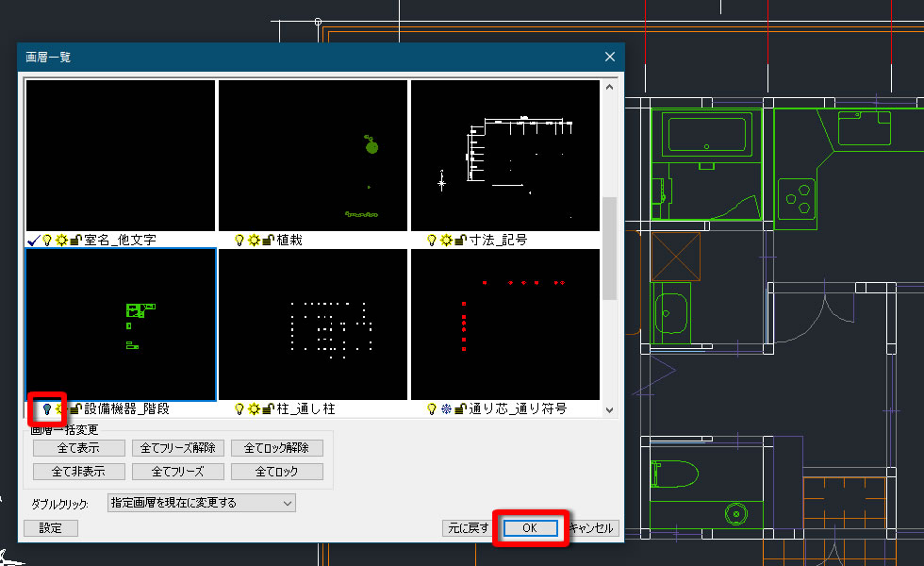Click the layer list scroll-down arrow
This screenshot has width=924, height=566.
[609, 409]
